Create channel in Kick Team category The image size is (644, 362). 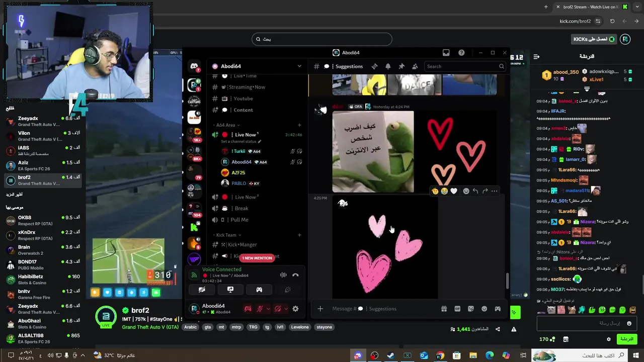click(x=299, y=235)
